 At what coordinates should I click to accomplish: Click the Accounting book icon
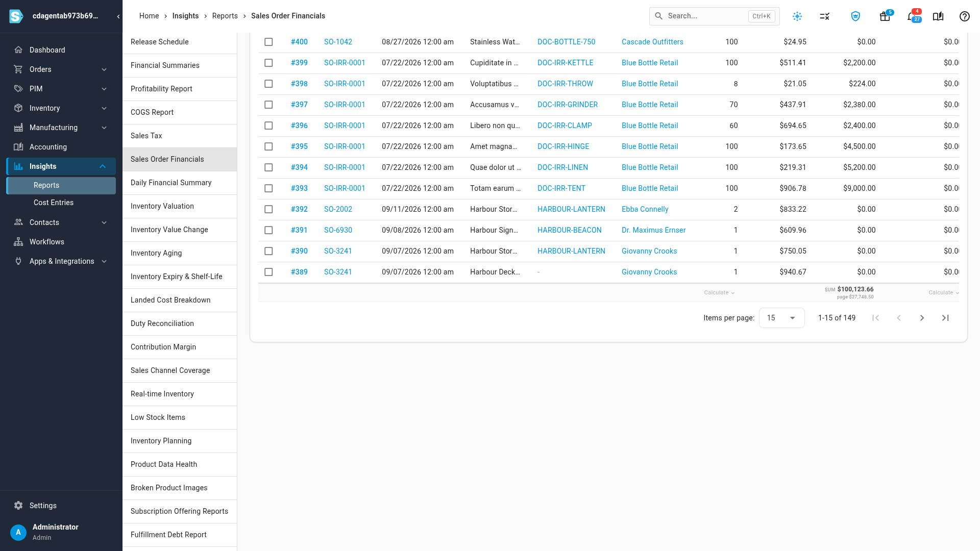coord(18,147)
